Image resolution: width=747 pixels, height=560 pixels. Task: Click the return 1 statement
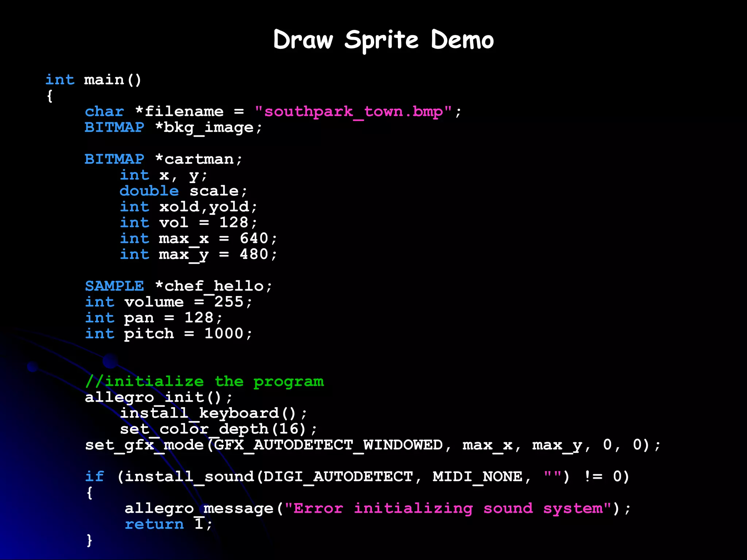(168, 524)
